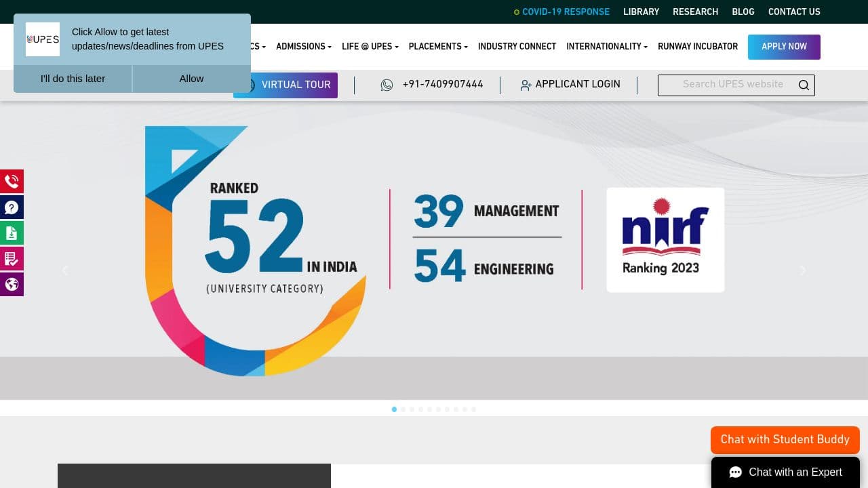Advance the banner with the right carousel arrow
Image resolution: width=868 pixels, height=488 pixels.
pyautogui.click(x=802, y=270)
